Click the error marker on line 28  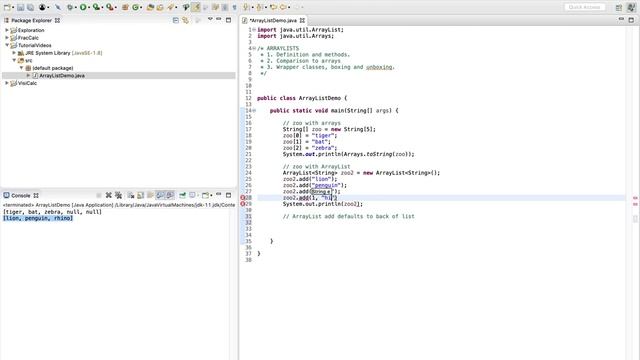point(242,198)
